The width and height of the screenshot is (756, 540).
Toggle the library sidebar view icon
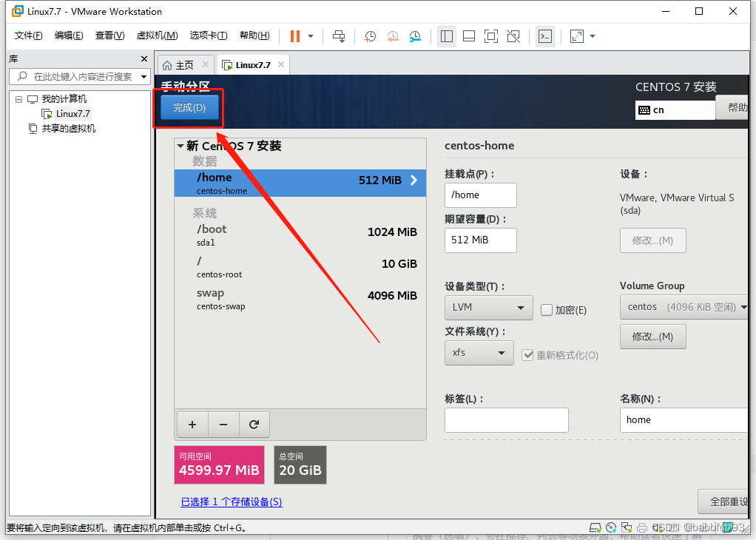click(x=447, y=36)
